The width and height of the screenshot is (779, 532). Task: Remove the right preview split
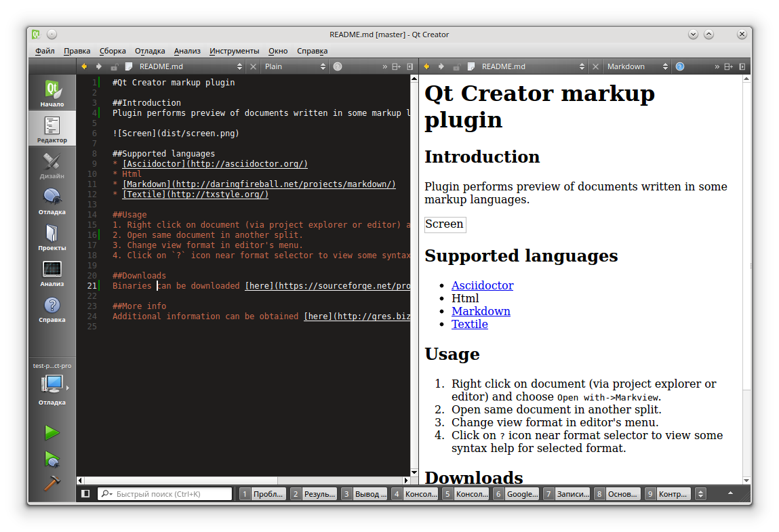click(x=742, y=66)
